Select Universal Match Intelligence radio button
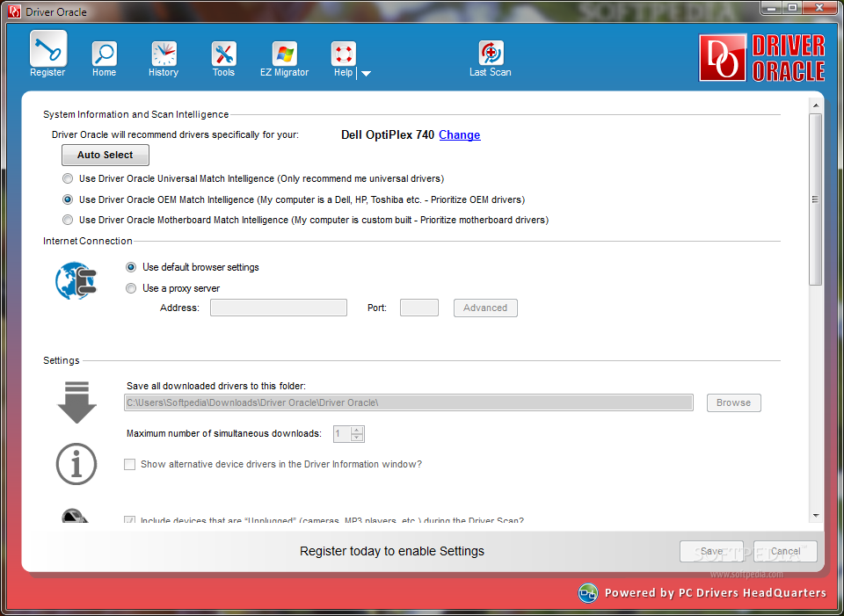 click(x=68, y=178)
